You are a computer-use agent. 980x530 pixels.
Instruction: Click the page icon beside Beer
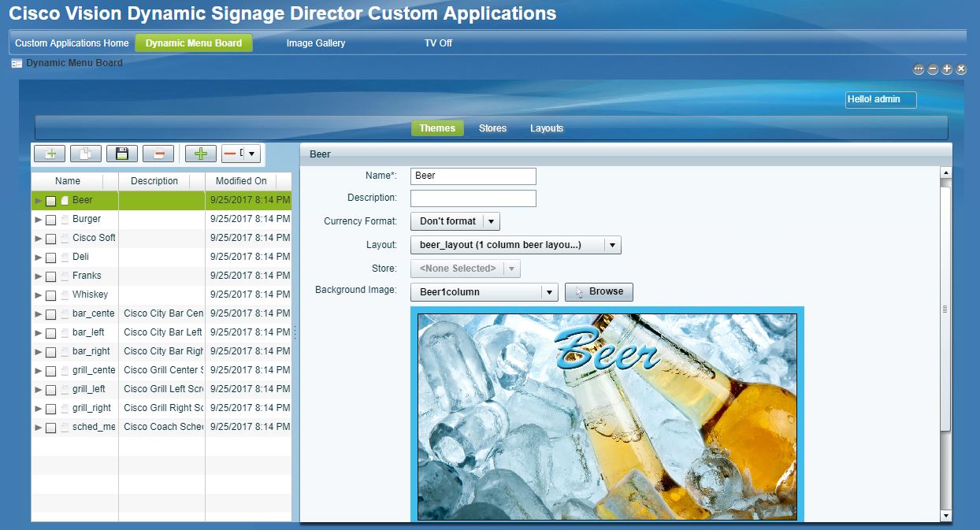[x=65, y=201]
